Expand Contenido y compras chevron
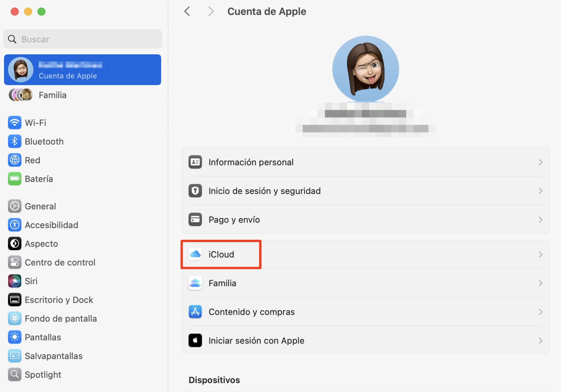Image resolution: width=561 pixels, height=392 pixels. (540, 312)
